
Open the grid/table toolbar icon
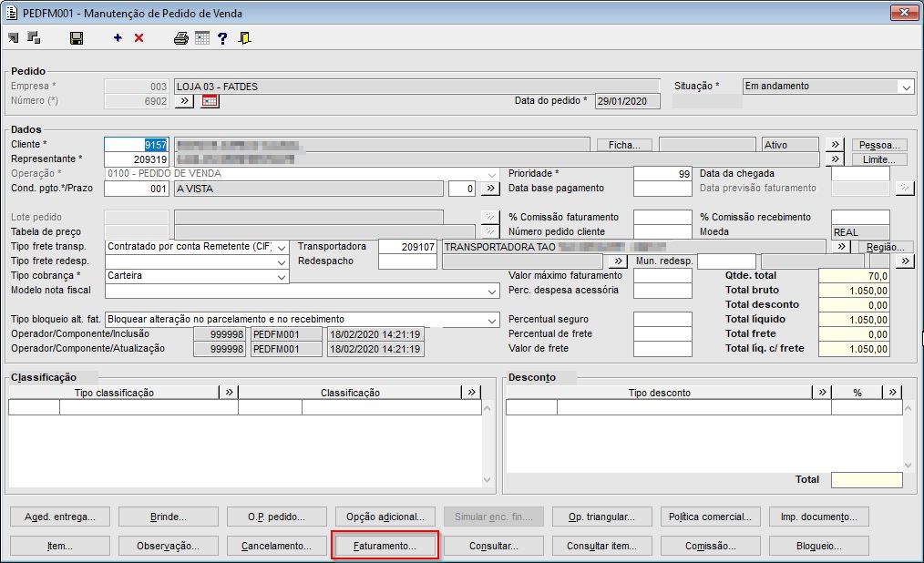pyautogui.click(x=202, y=38)
